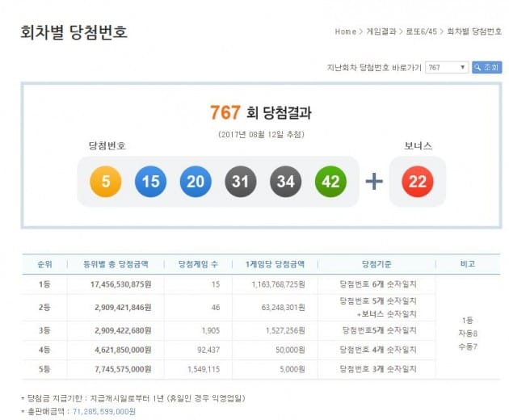Click the blue ball number 15
Screen dimensions: 509x420
coord(150,182)
